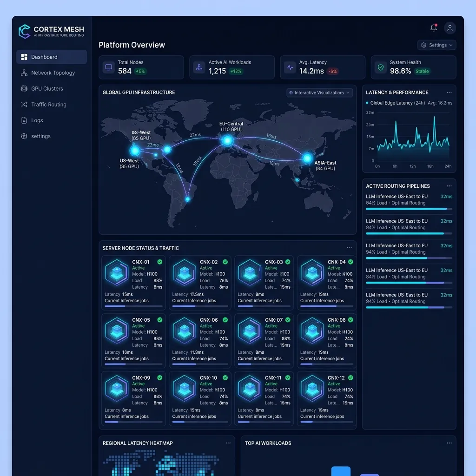Click the 584 Total Nodes value
Image resolution: width=476 pixels, height=476 pixels.
[x=125, y=71]
